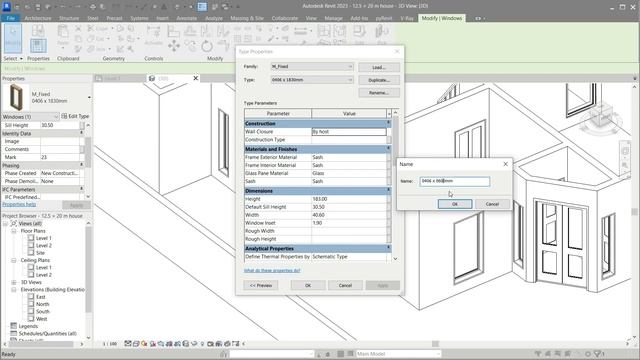Collapse the Floor Plans tree node

pos(14,231)
